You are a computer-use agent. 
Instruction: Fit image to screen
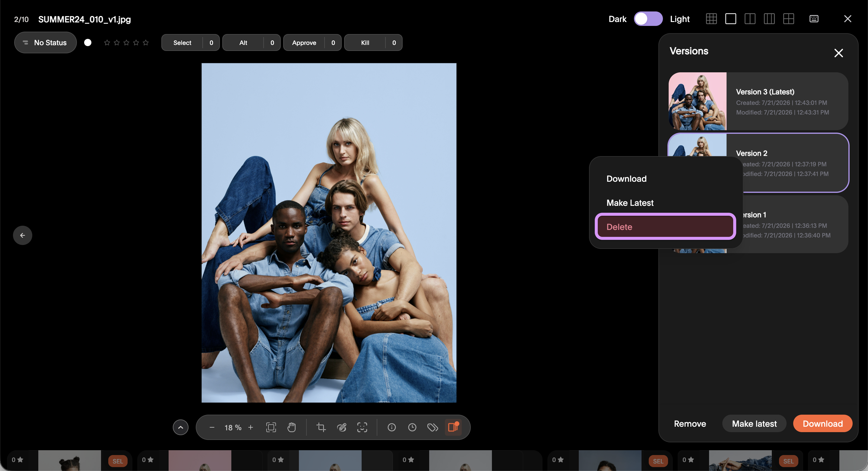click(x=271, y=427)
